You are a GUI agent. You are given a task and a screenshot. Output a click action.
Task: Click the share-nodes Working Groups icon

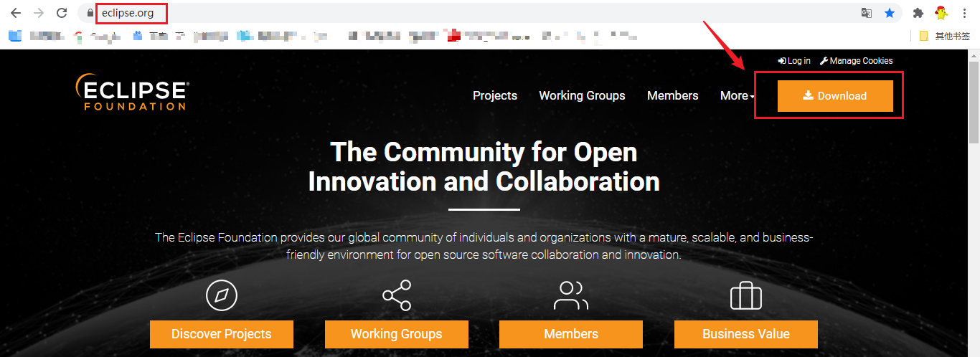click(x=396, y=295)
